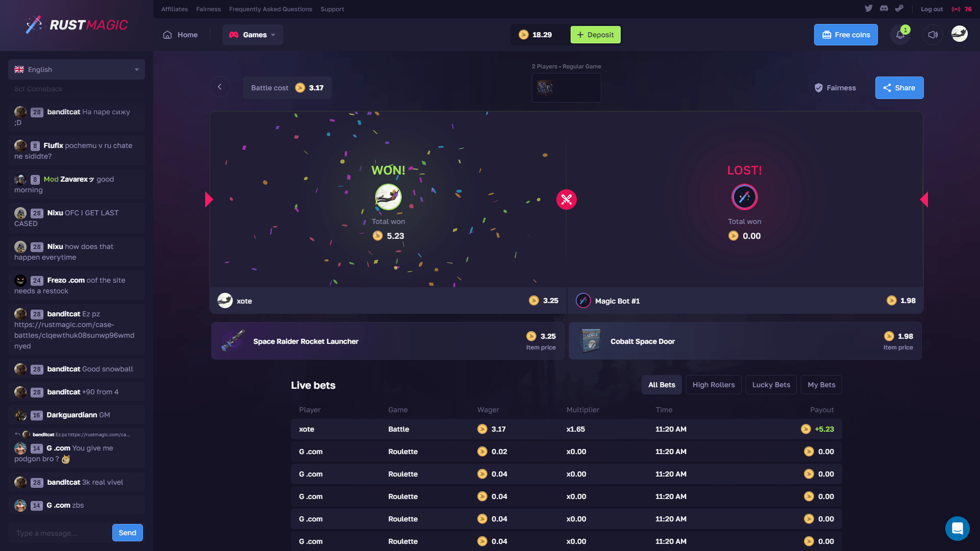
Task: Open the Twitter icon link
Action: [868, 8]
